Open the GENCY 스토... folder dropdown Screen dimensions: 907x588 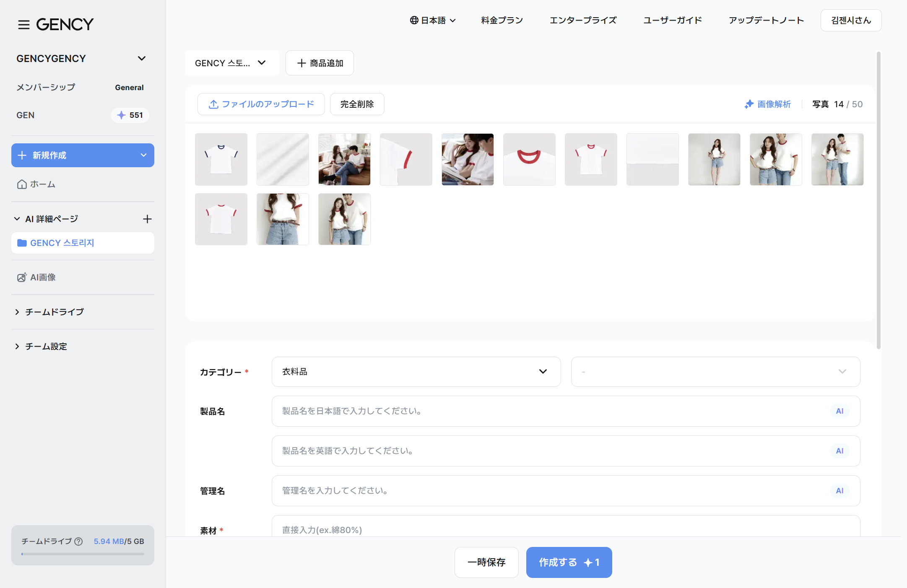[x=232, y=63]
